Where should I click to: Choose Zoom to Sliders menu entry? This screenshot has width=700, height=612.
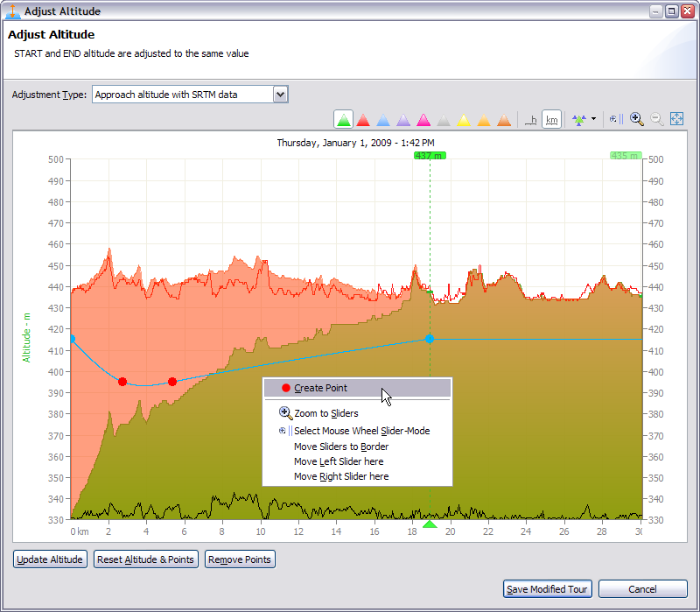[x=325, y=413]
